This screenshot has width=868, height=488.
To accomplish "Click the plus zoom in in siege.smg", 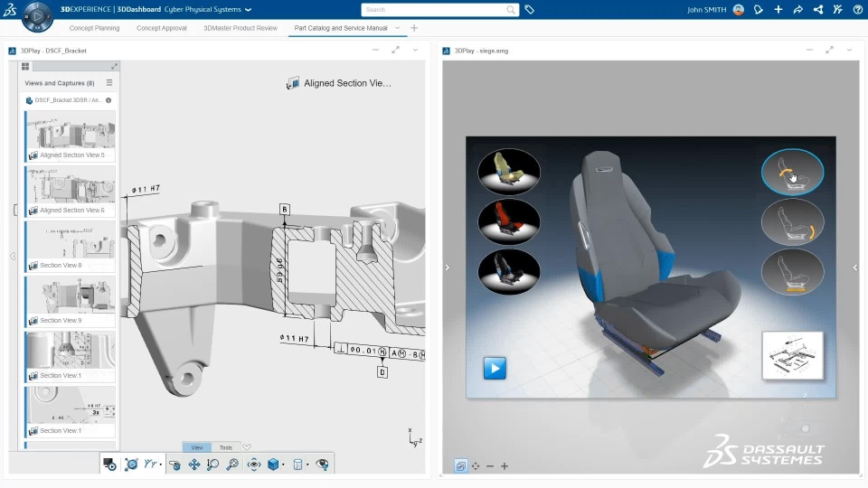I will [x=505, y=466].
